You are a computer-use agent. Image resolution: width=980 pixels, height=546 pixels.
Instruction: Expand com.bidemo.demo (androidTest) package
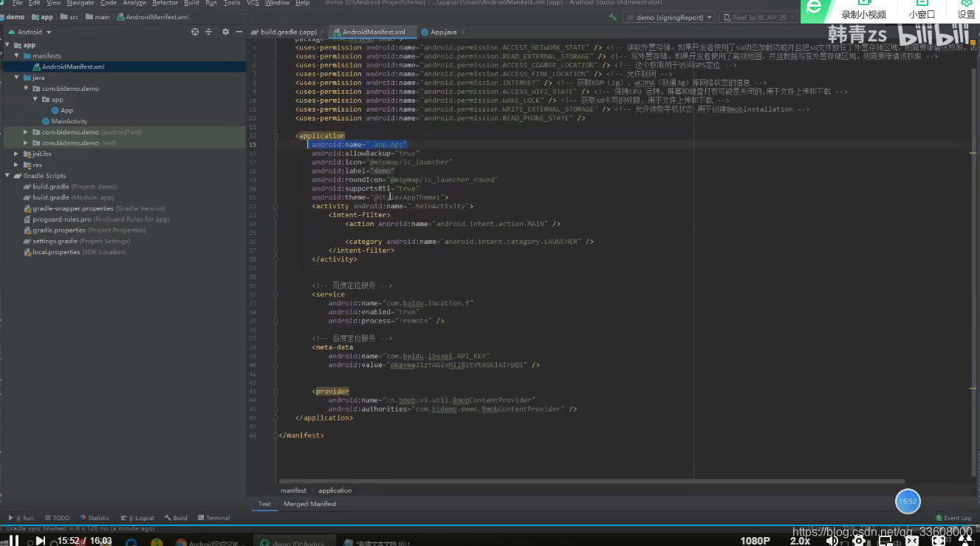click(26, 132)
